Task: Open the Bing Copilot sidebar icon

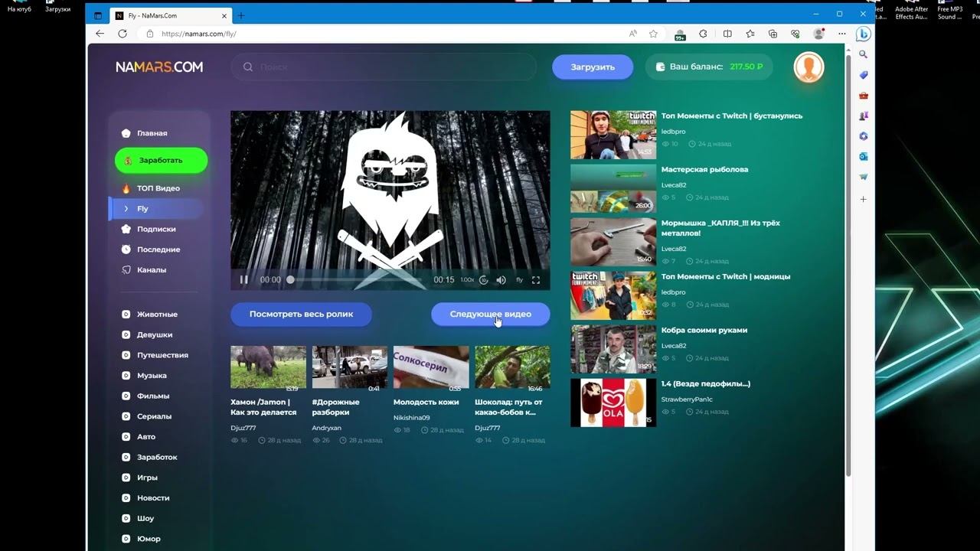Action: (863, 34)
